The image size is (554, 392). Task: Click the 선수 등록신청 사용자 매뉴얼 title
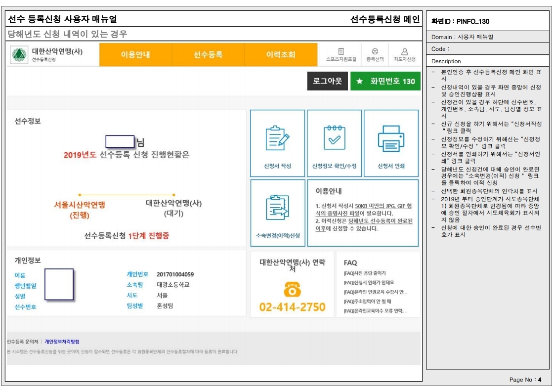62,19
